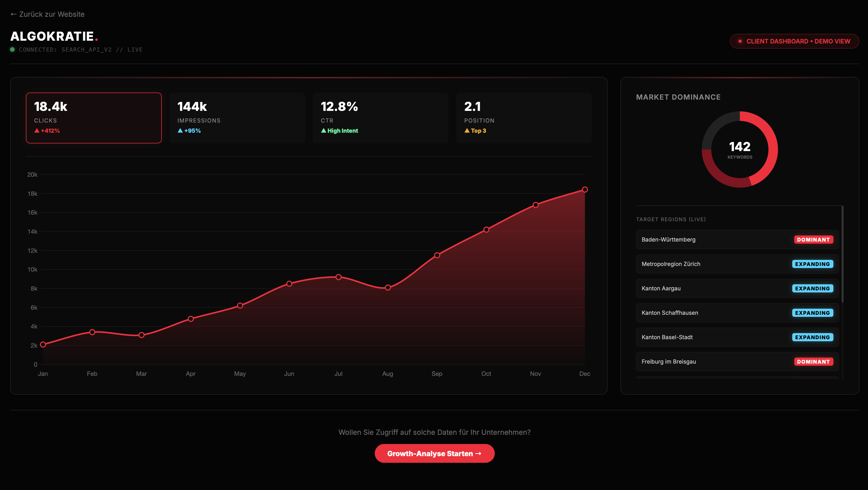Click the green triangle beside High Intent
This screenshot has width=868, height=490.
[x=323, y=131]
